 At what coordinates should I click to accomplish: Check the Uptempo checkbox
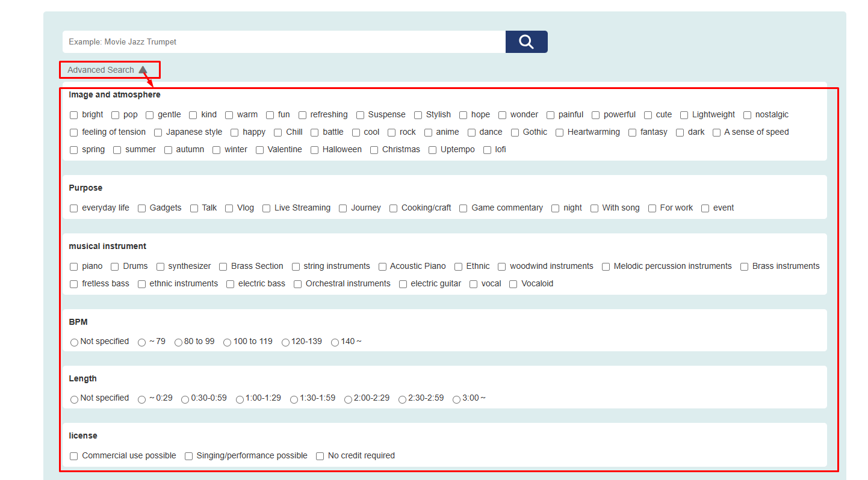[433, 150]
